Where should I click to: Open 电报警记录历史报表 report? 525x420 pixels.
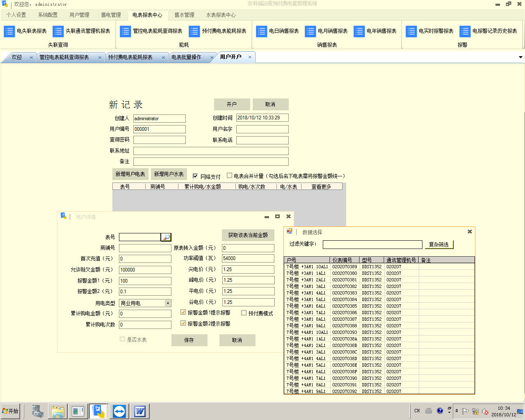tap(488, 31)
